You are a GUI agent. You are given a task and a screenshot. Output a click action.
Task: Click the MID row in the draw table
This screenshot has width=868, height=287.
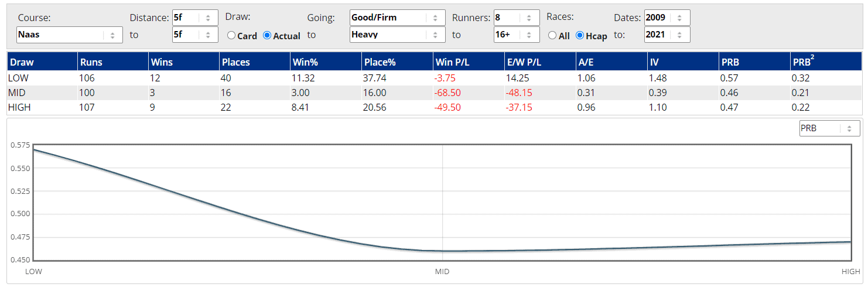click(18, 93)
